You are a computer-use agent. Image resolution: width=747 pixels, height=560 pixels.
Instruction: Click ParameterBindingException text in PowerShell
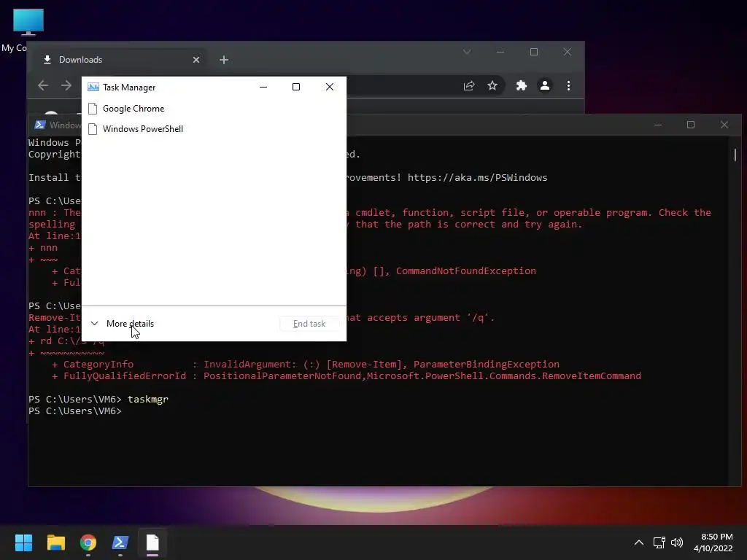pyautogui.click(x=487, y=365)
